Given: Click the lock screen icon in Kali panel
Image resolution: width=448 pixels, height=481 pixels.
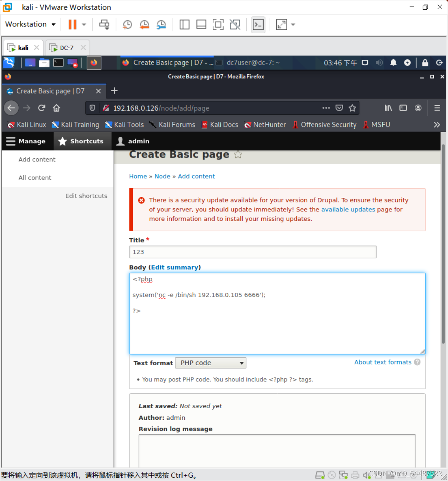Looking at the screenshot, I should click(425, 62).
